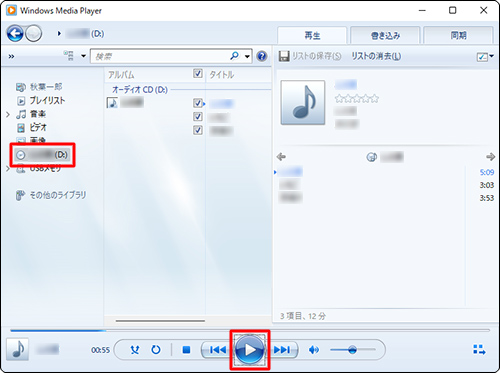Expand the 音楽 tree node
Screen dimensions: 500x373
pos(8,114)
